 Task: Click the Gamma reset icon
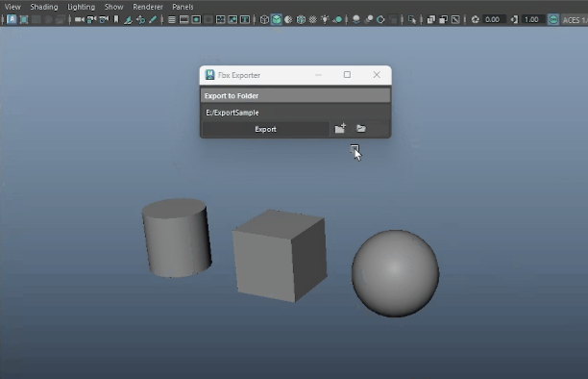514,19
